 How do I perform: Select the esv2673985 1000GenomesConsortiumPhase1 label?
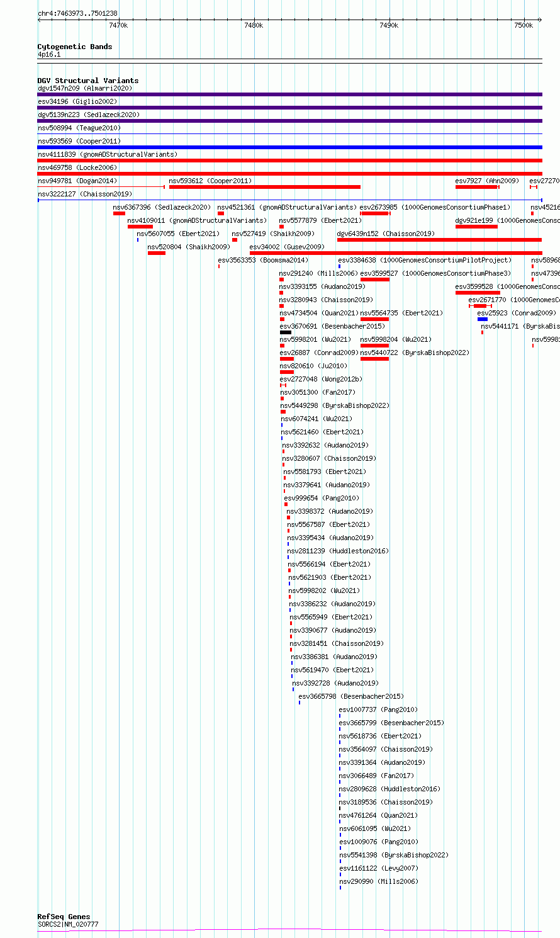point(435,207)
